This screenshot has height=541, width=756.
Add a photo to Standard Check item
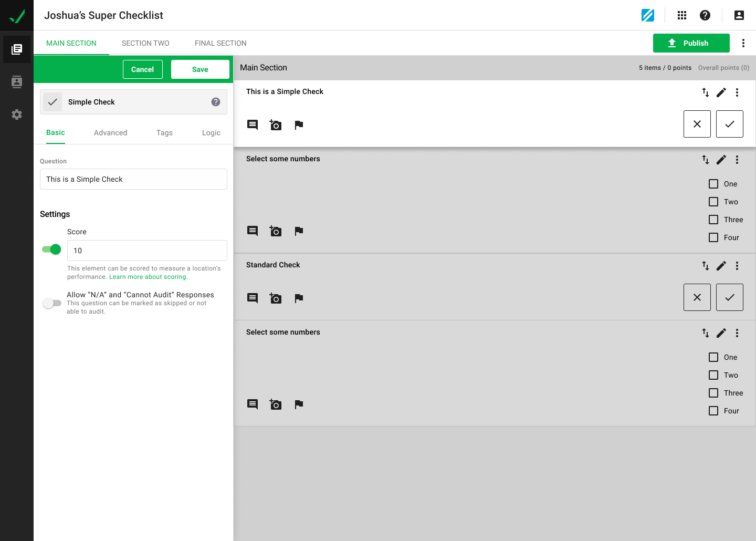point(276,298)
